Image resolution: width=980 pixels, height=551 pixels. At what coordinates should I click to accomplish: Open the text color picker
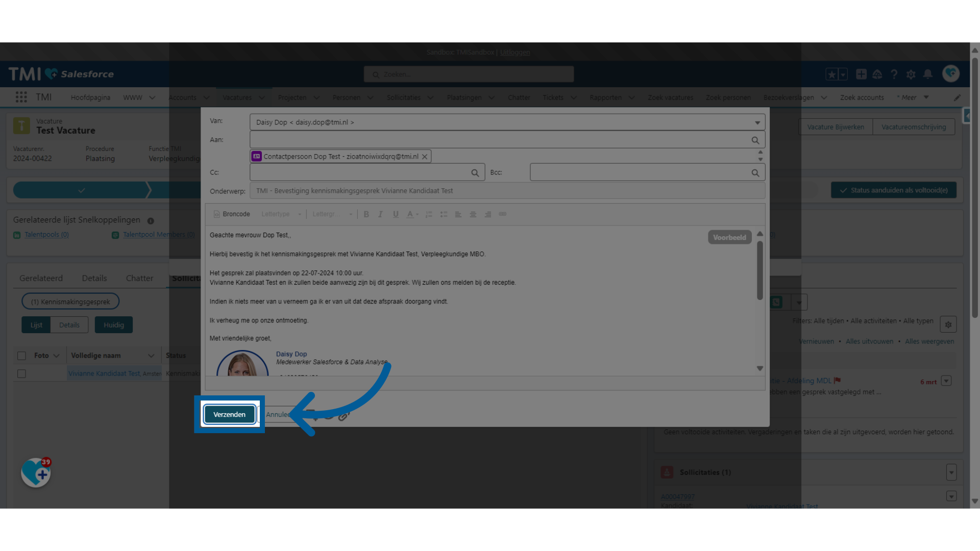412,214
